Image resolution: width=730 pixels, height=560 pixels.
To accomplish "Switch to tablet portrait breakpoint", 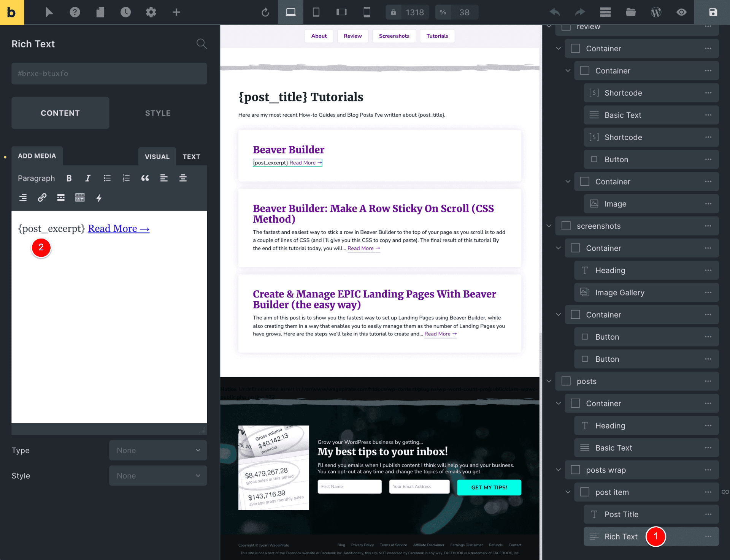I will (x=316, y=12).
